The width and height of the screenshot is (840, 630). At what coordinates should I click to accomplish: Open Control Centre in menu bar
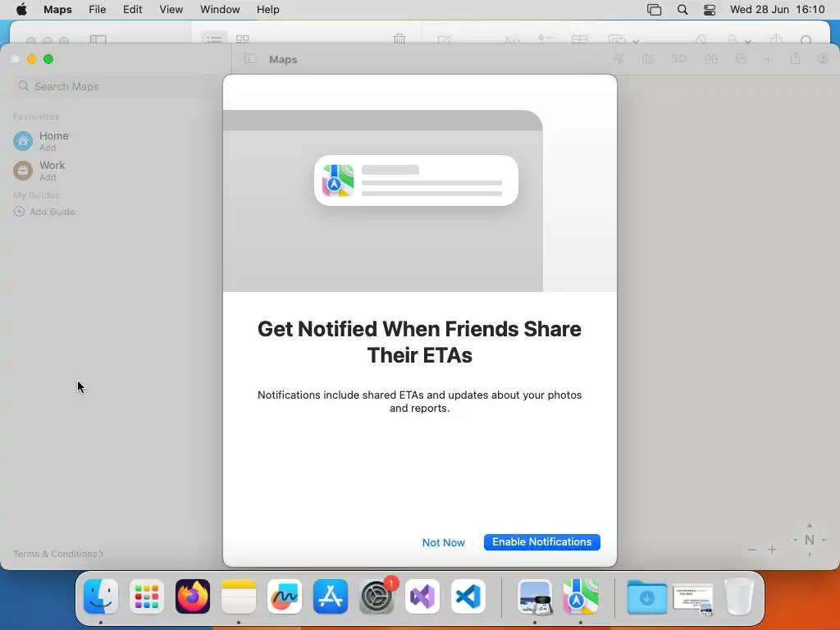[x=710, y=10]
